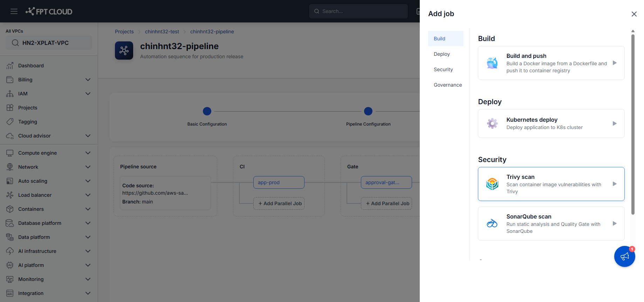
Task: Choose the Kubernetes deploy card arrow
Action: coord(615,123)
